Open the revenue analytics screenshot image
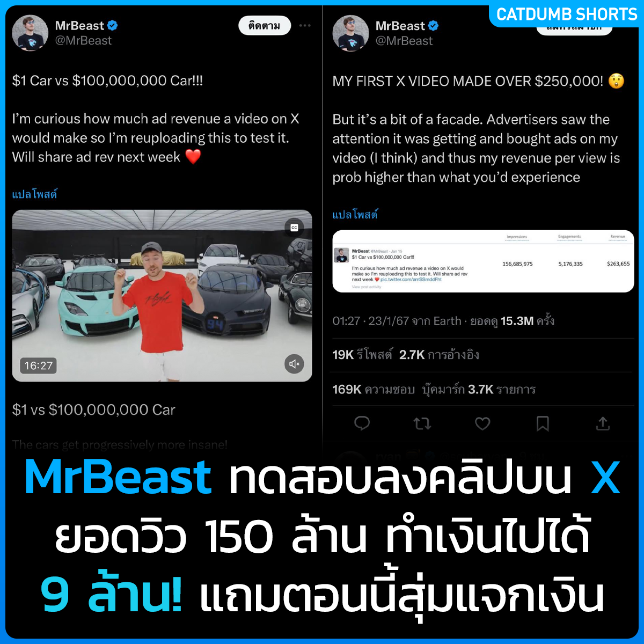Screen dimensions: 644x644 [483, 261]
